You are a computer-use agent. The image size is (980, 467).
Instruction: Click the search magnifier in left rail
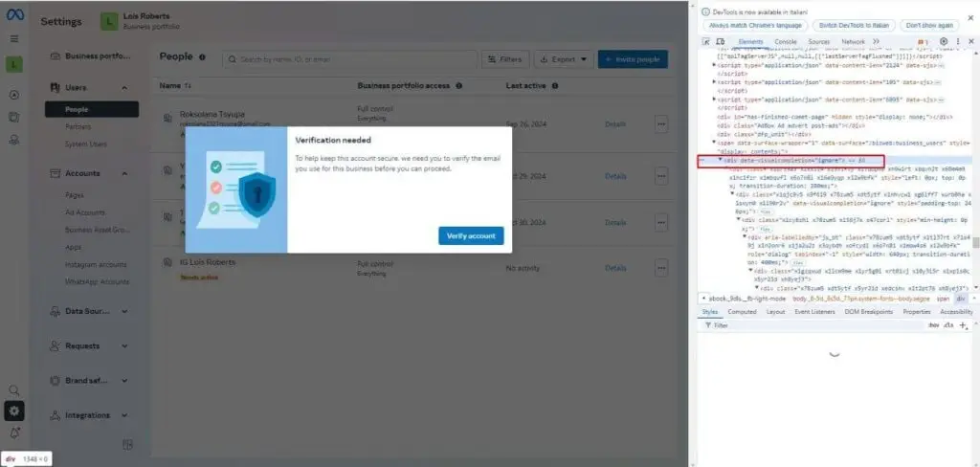14,390
